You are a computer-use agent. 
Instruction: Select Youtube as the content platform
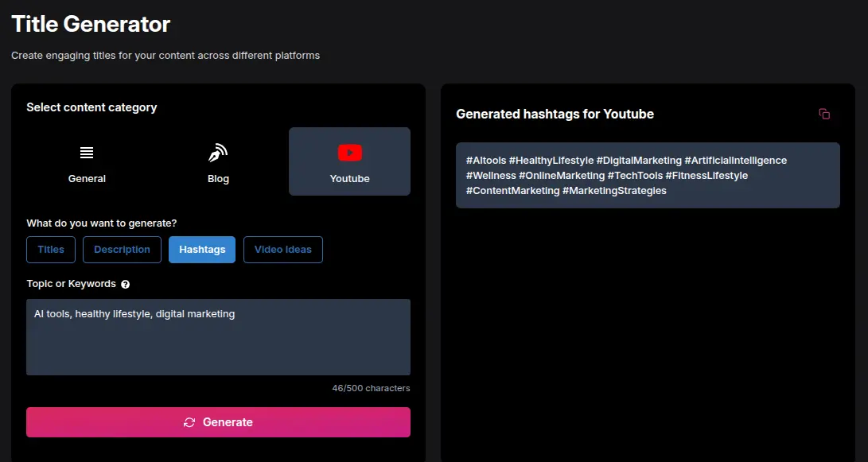[x=349, y=161]
